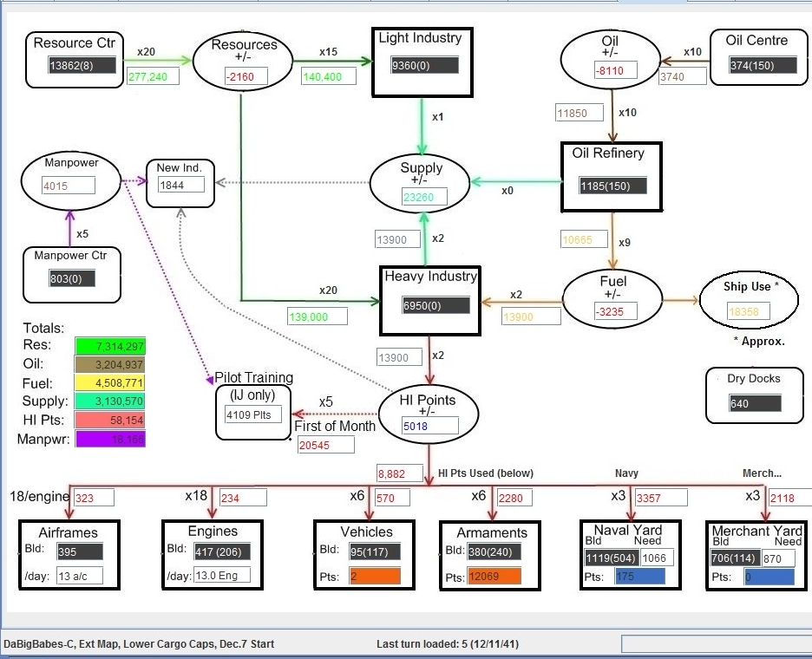Click the Airframes /day value 13 a/c
This screenshot has width=812, height=659.
tap(79, 576)
